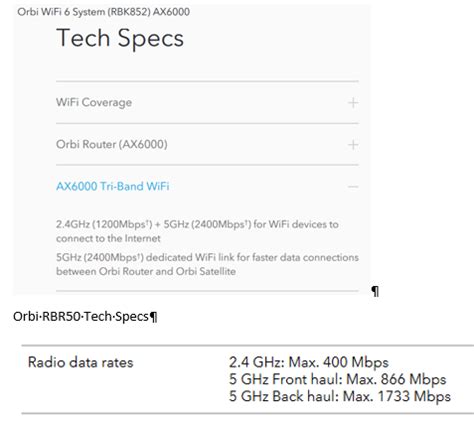Screen dimensions: 474x429
Task: Click the Tech Specs heading
Action: [120, 38]
